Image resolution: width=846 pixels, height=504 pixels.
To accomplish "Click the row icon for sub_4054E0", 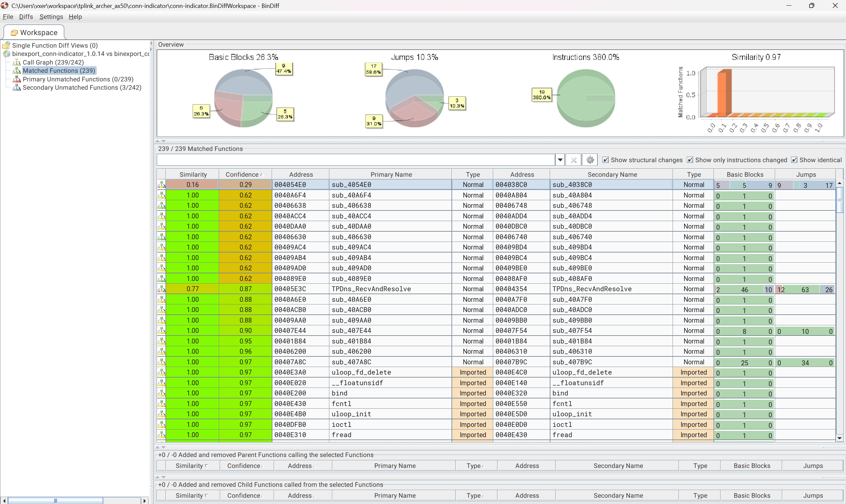I will pyautogui.click(x=161, y=184).
